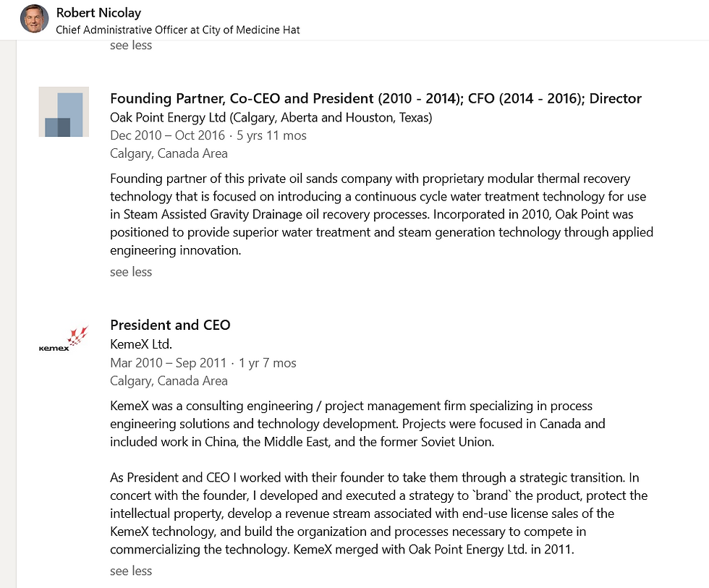The image size is (709, 588).
Task: Click Calgary, Canada Area under Oak Point Energy
Action: pyautogui.click(x=169, y=153)
